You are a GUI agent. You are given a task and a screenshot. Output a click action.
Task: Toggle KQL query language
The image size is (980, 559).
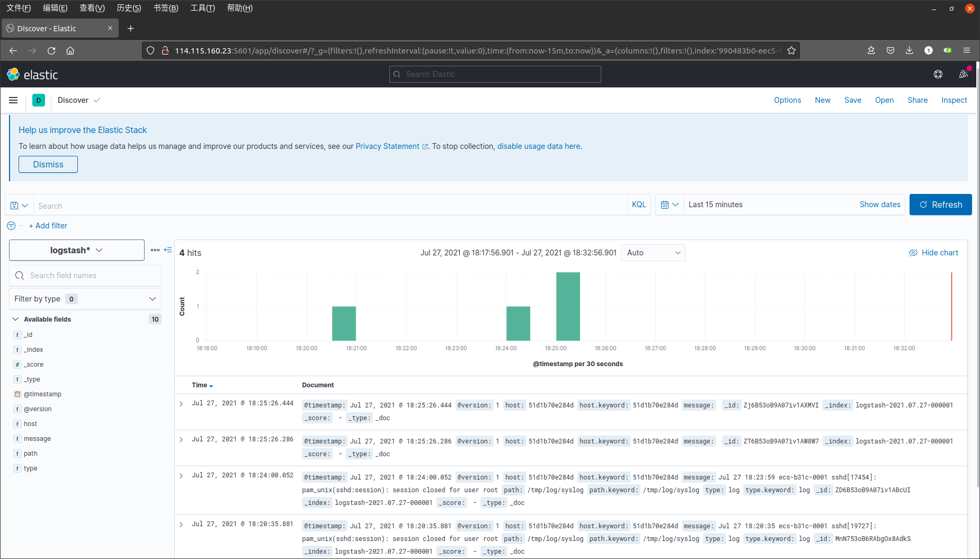coord(639,205)
